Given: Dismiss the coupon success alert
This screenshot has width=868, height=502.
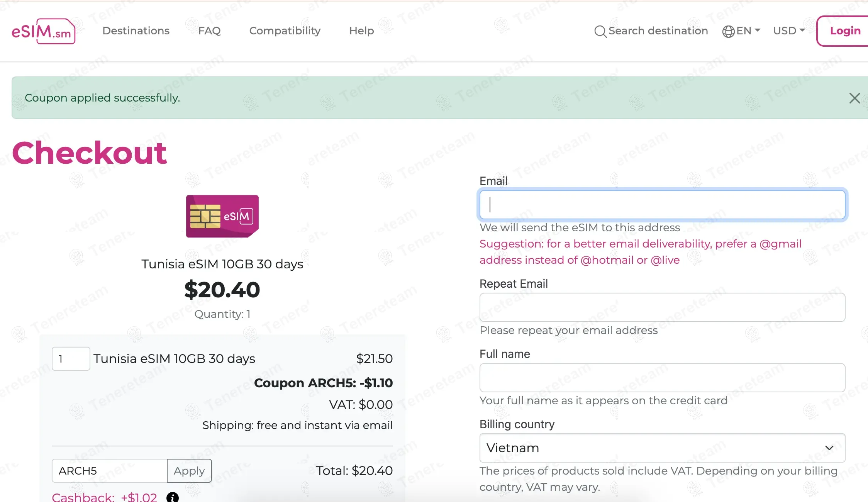Looking at the screenshot, I should pos(854,98).
